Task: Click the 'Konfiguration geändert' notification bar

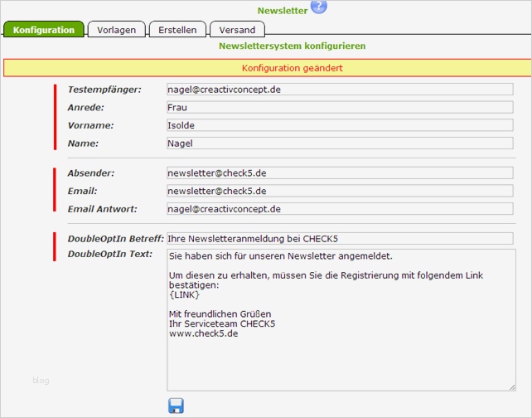Action: (x=268, y=68)
